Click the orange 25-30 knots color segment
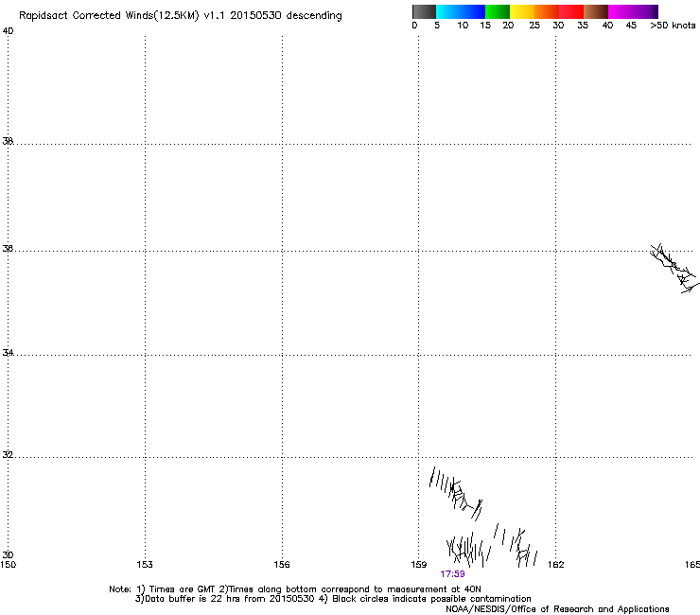This screenshot has width=700, height=615. pyautogui.click(x=547, y=11)
